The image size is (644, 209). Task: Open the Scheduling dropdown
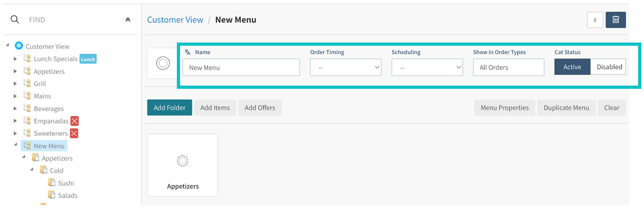coord(427,68)
